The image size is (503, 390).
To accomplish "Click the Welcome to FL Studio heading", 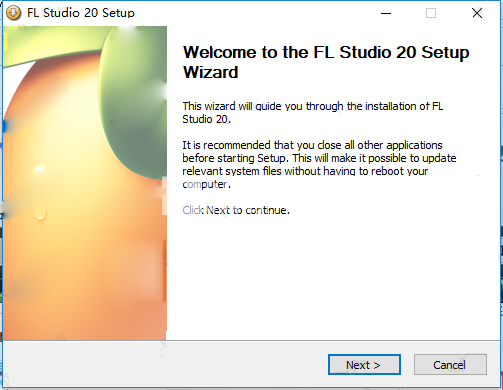I will 326,62.
